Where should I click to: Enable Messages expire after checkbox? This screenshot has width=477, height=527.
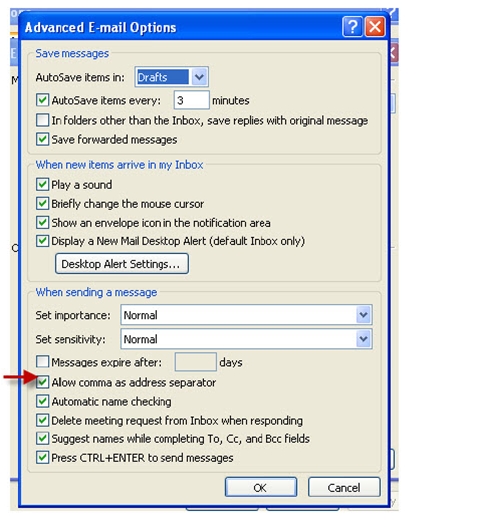pyautogui.click(x=42, y=362)
